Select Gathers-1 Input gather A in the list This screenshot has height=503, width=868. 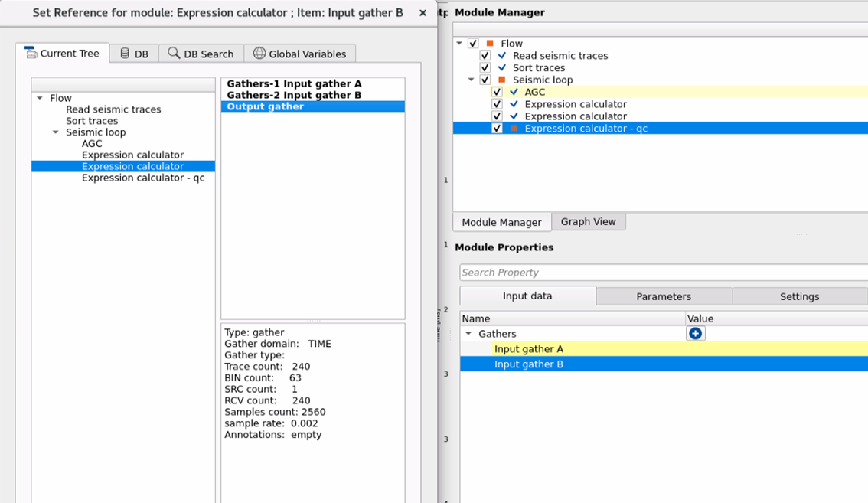294,83
